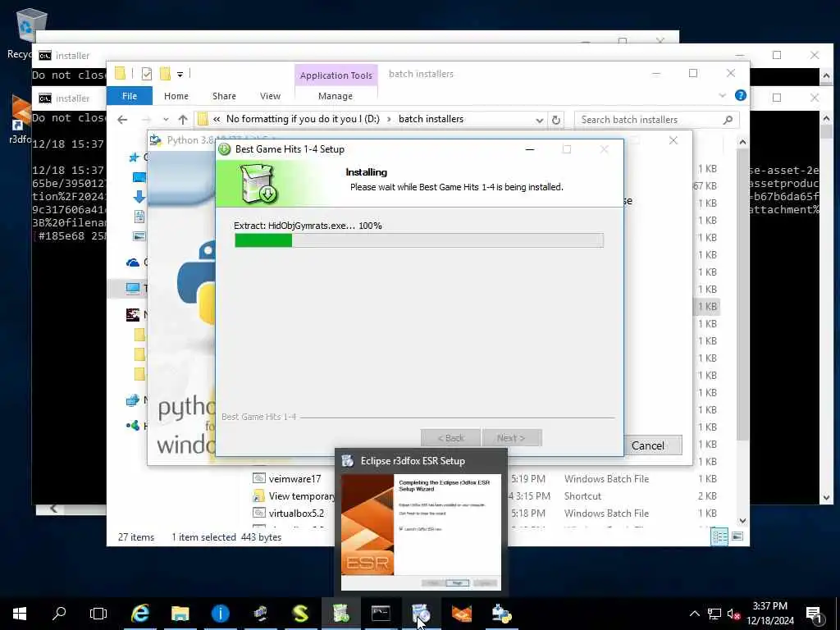The height and width of the screenshot is (630, 840).
Task: Click the Shortcut type cell
Action: (582, 496)
